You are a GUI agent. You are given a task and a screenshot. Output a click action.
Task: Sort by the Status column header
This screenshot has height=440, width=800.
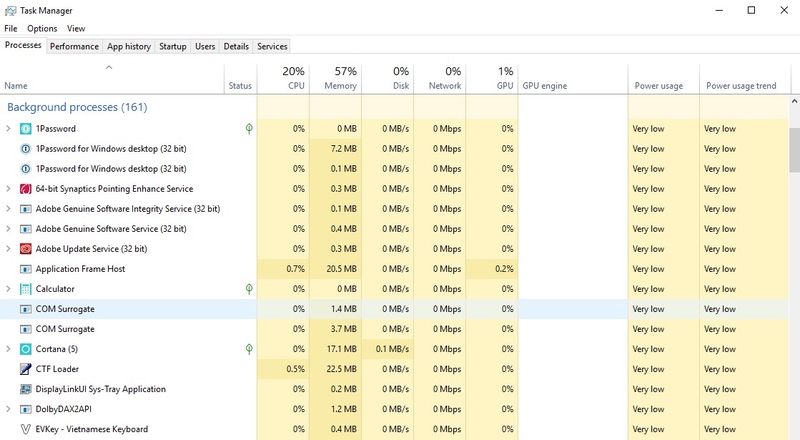[240, 79]
